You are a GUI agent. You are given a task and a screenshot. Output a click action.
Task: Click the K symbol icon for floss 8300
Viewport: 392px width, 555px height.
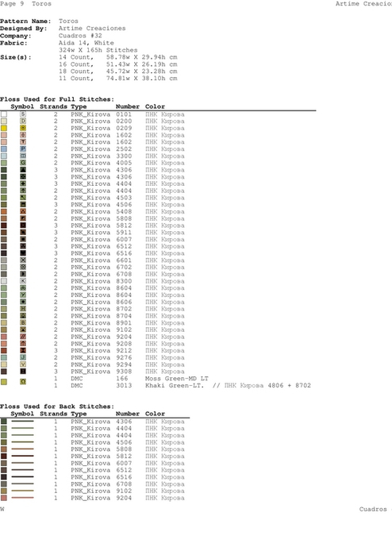(23, 281)
